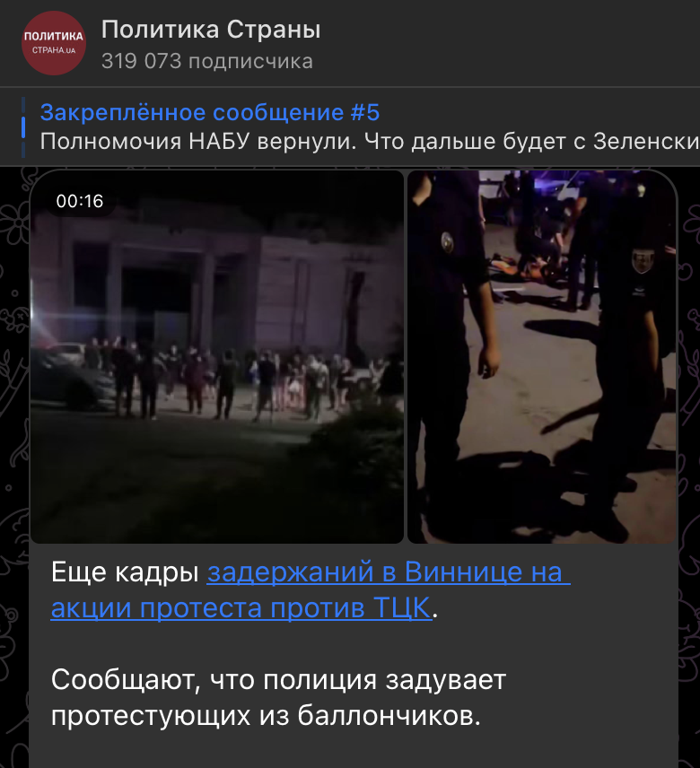Open the police detention media on right

coord(542,356)
